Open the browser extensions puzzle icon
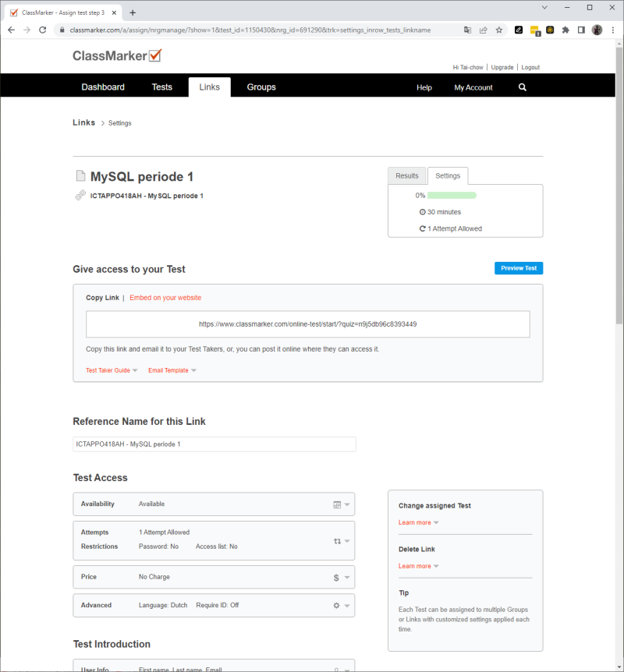Screen dimensions: 624x672 565,30
